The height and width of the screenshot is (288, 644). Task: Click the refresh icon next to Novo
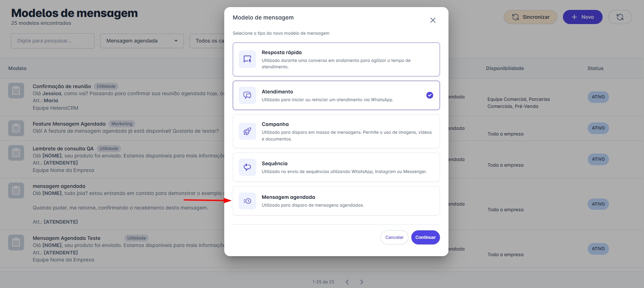[620, 17]
